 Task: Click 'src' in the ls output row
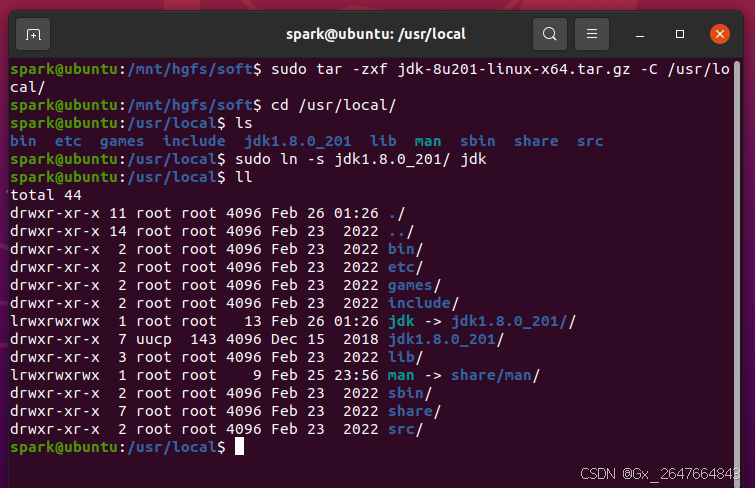[x=590, y=141]
